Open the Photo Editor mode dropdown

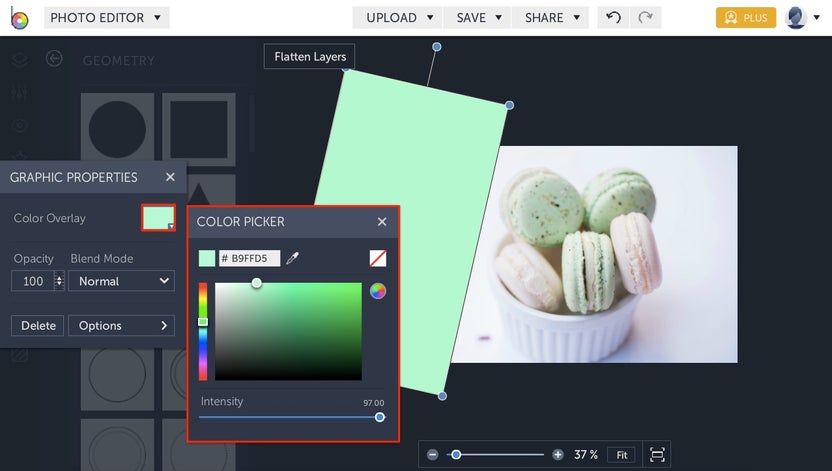[x=106, y=18]
